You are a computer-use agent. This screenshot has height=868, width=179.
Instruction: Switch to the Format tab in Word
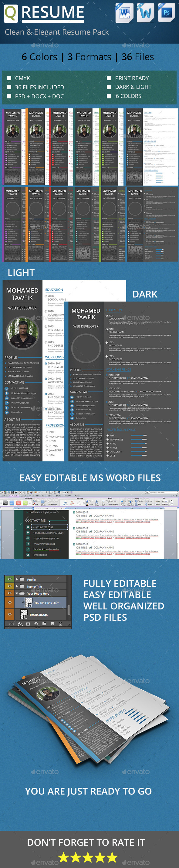14,496
